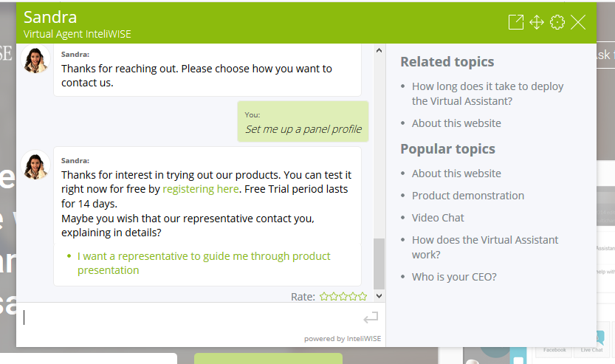This screenshot has height=364, width=615.
Task: Click the chat scrollbar up arrow
Action: [379, 50]
